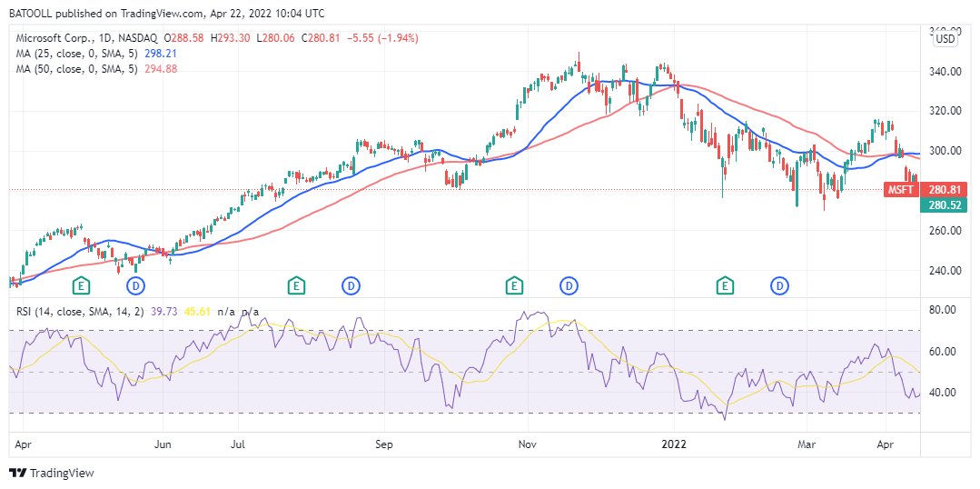Click the high price H293.30
Screen dimensions: 980x489
(x=230, y=38)
